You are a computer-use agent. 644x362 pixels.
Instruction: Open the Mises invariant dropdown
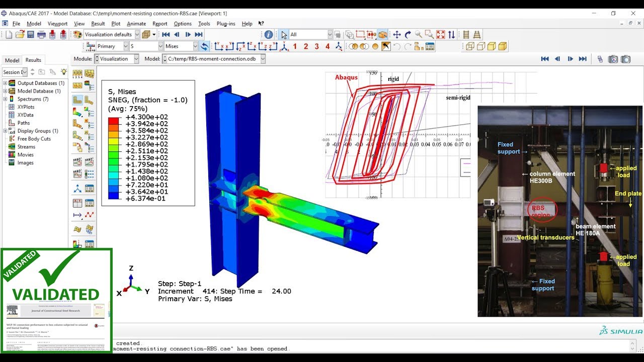pos(181,46)
